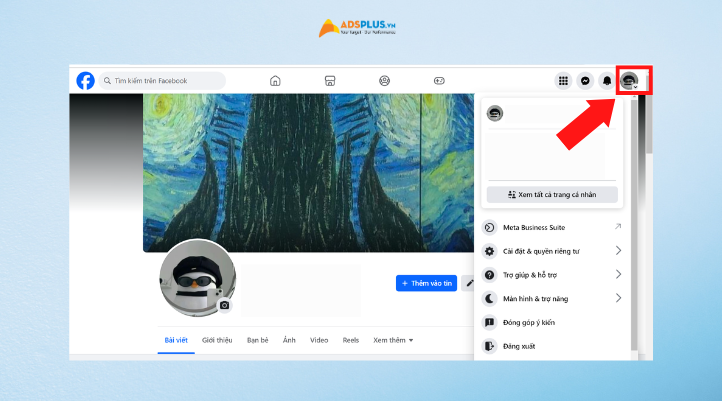Expand chevron beside Cài đặt & quyền riêng tư
The width and height of the screenshot is (722, 401).
(x=618, y=250)
